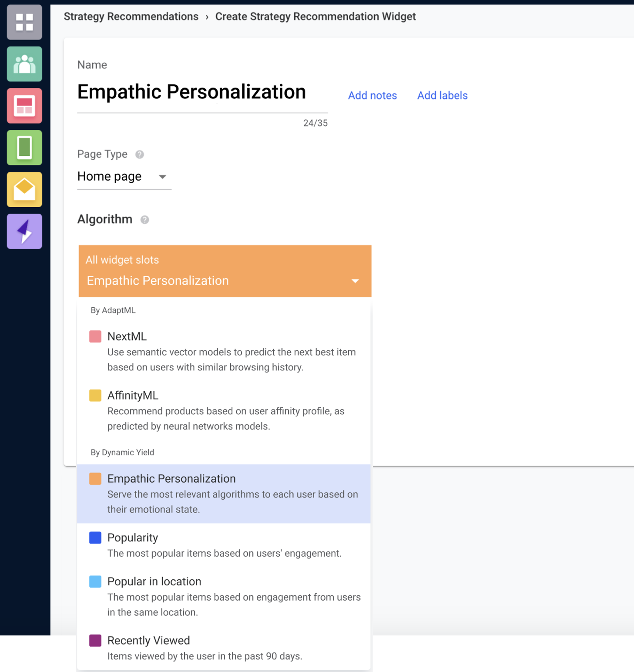This screenshot has width=634, height=672.
Task: Open the audiences people icon in sidebar
Action: point(24,64)
